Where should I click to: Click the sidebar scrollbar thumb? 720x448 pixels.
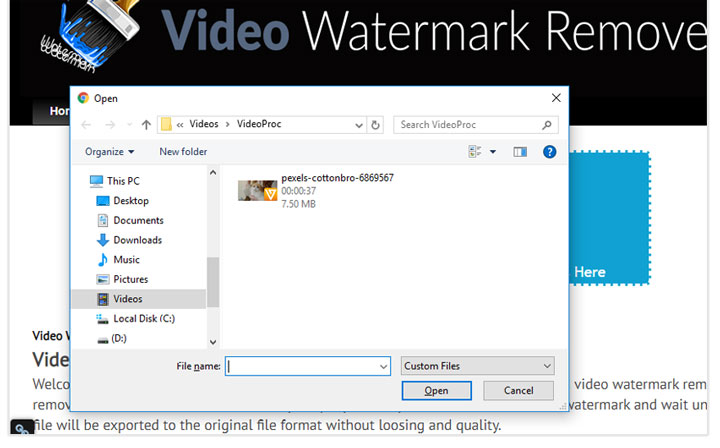pos(213,282)
